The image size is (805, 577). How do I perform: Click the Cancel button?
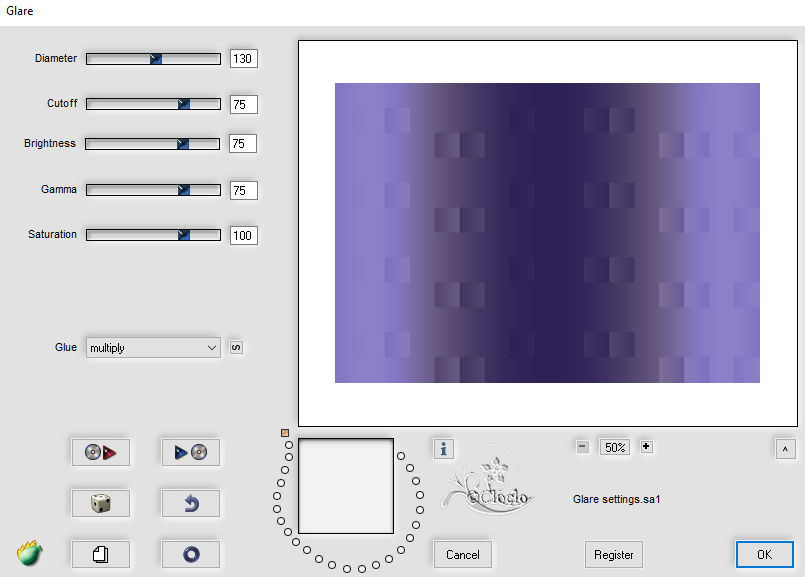click(x=463, y=554)
